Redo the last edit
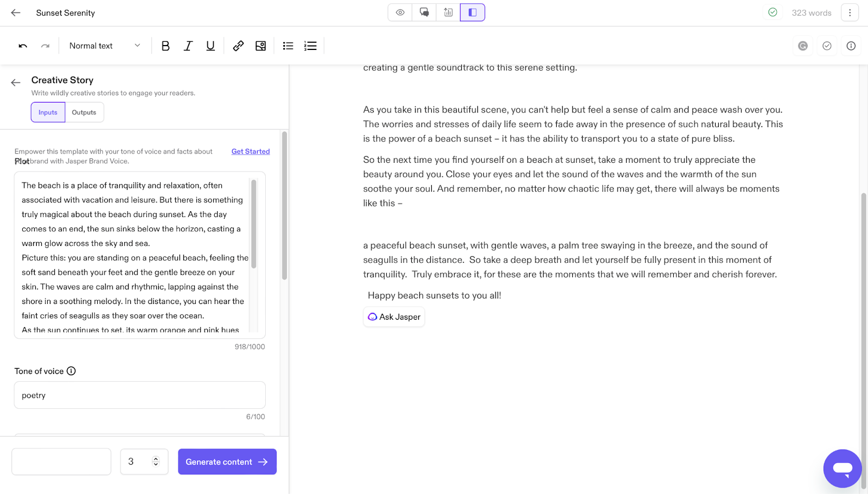 click(46, 46)
